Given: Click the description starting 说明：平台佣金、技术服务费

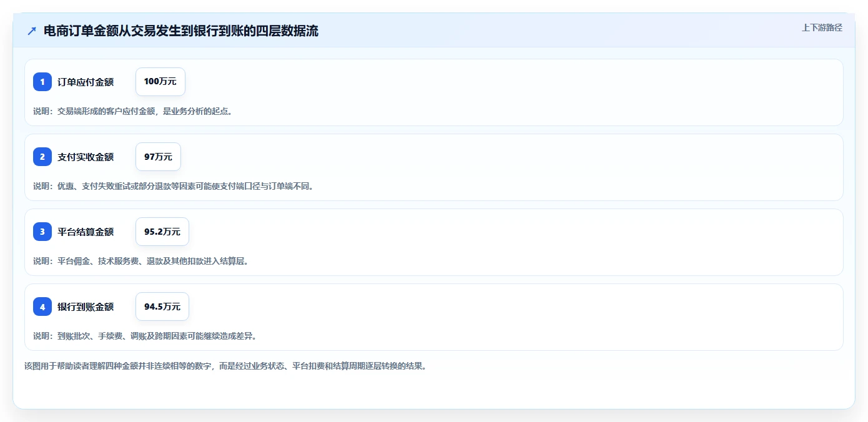Looking at the screenshot, I should pos(141,261).
